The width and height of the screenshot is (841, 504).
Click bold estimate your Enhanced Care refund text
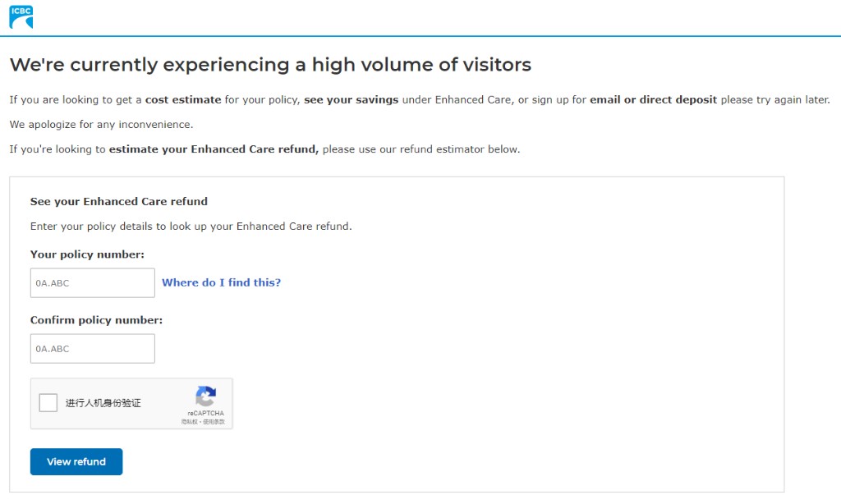(214, 149)
